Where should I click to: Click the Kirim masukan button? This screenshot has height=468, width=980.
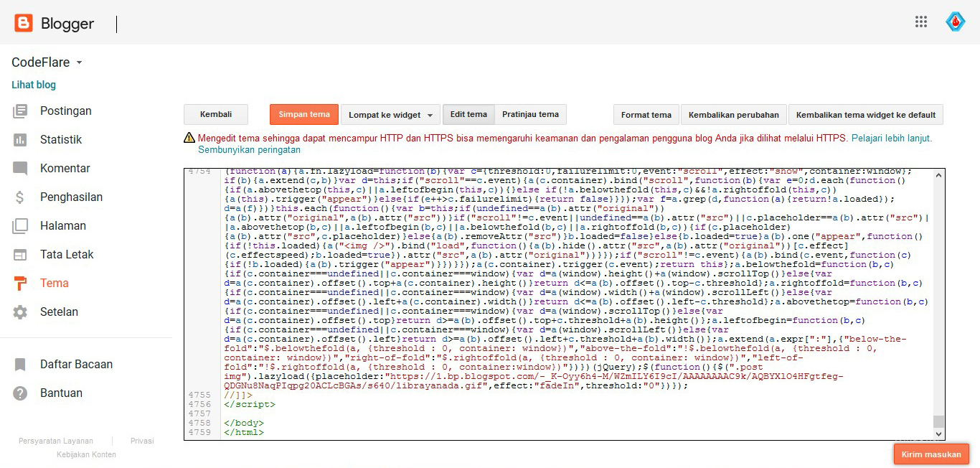tap(931, 454)
